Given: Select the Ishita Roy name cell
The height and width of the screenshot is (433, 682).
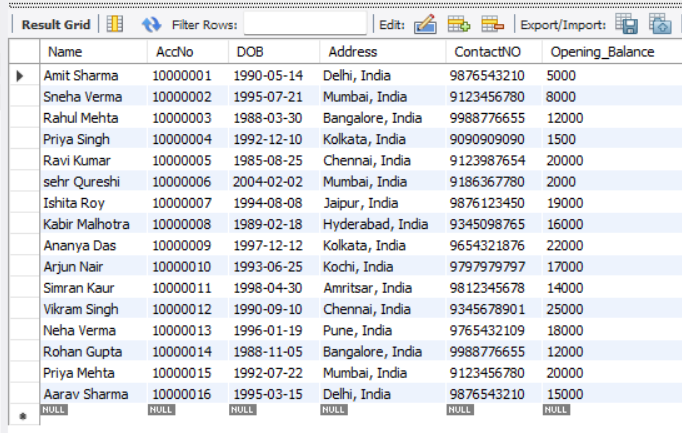Looking at the screenshot, I should pyautogui.click(x=94, y=203).
